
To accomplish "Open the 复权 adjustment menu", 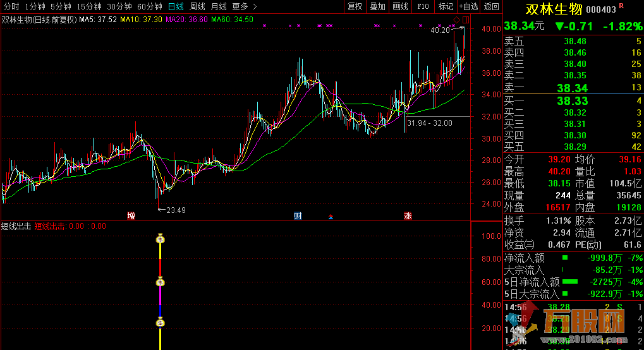I will pos(355,6).
